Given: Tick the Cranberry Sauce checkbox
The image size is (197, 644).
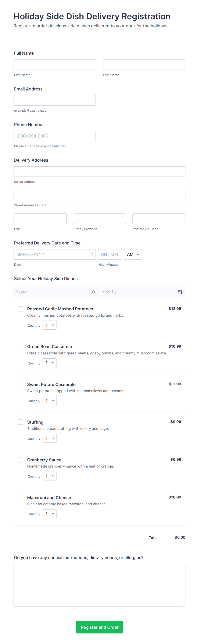Looking at the screenshot, I should pos(21,460).
